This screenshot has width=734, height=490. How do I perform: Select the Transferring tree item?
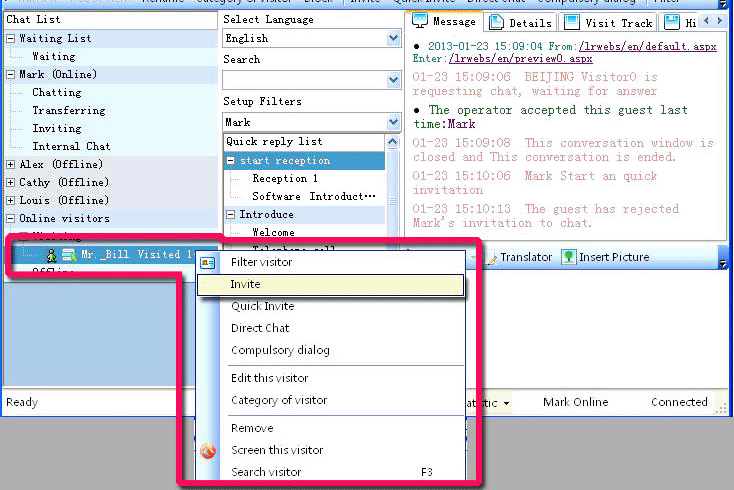point(69,110)
